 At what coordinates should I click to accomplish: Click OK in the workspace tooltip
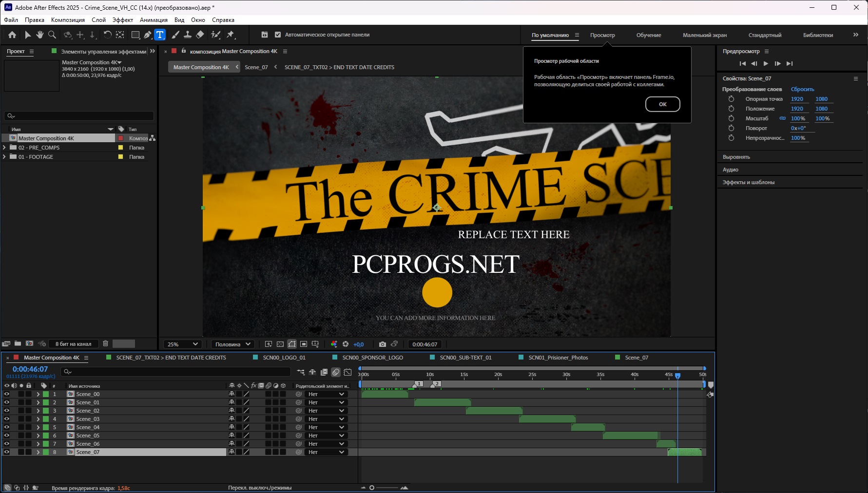[x=662, y=104]
